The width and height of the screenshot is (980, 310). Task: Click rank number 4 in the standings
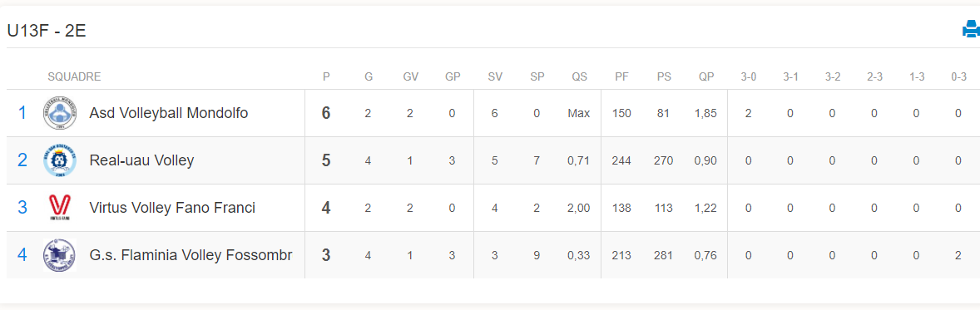coord(22,255)
